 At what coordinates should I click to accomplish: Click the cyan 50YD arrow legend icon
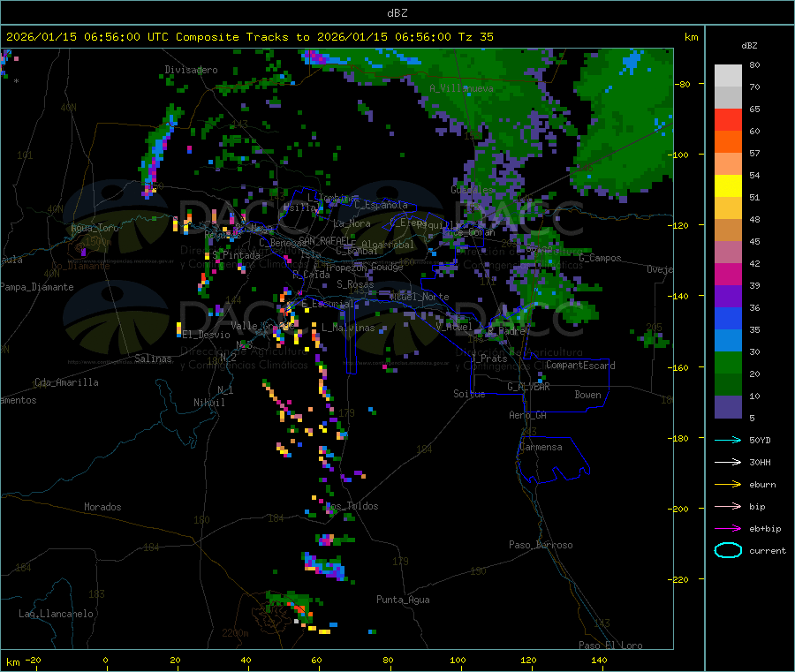(728, 440)
